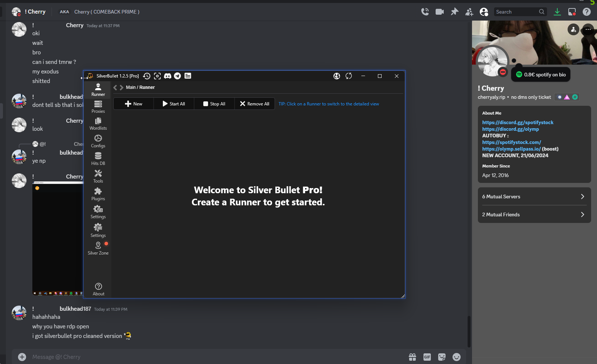Toggle the user profile panel
Image resolution: width=597 pixels, height=364 pixels.
point(484,12)
